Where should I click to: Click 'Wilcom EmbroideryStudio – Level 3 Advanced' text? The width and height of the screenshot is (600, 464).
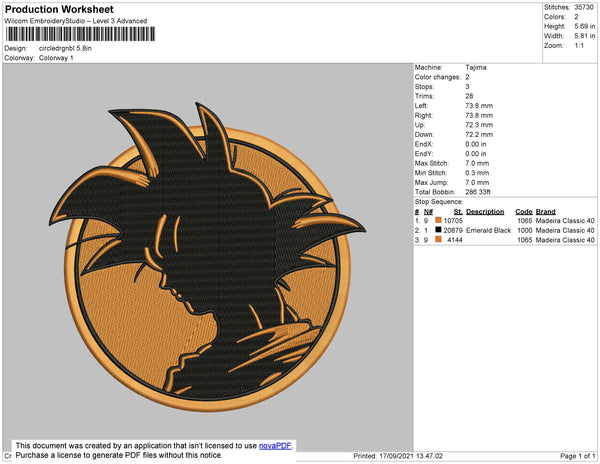tap(76, 21)
